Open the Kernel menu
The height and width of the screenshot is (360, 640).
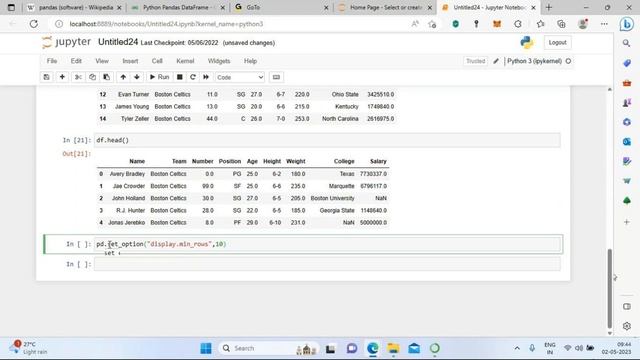(185, 61)
